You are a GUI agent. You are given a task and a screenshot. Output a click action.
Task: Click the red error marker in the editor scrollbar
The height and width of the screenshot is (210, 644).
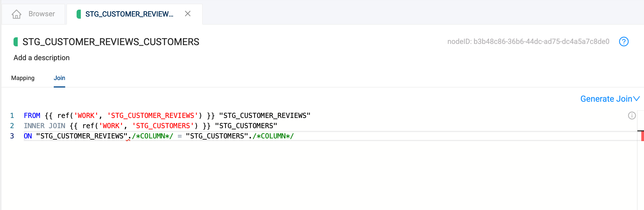coord(642,136)
